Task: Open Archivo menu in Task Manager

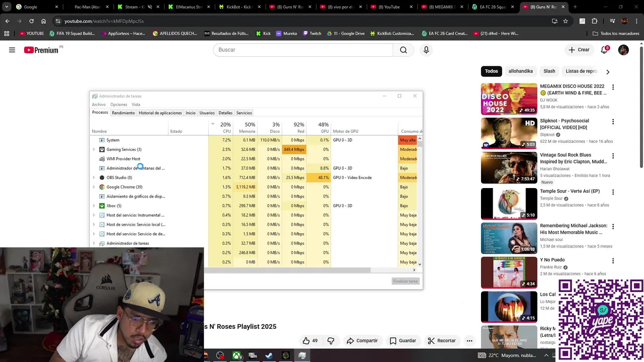Action: [99, 105]
